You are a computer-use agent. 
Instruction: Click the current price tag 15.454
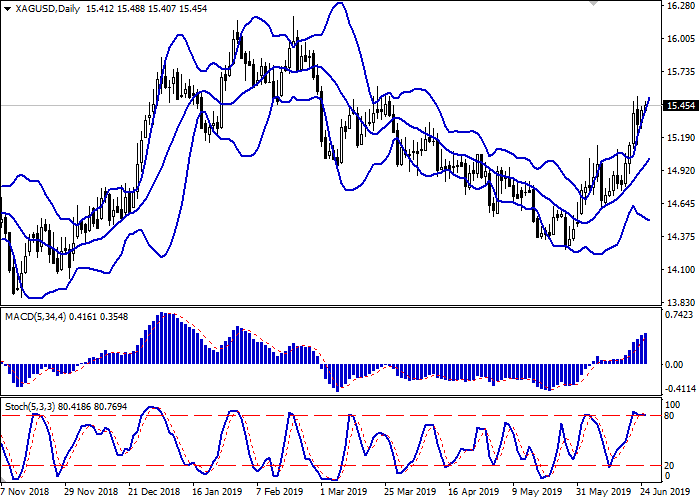point(680,105)
